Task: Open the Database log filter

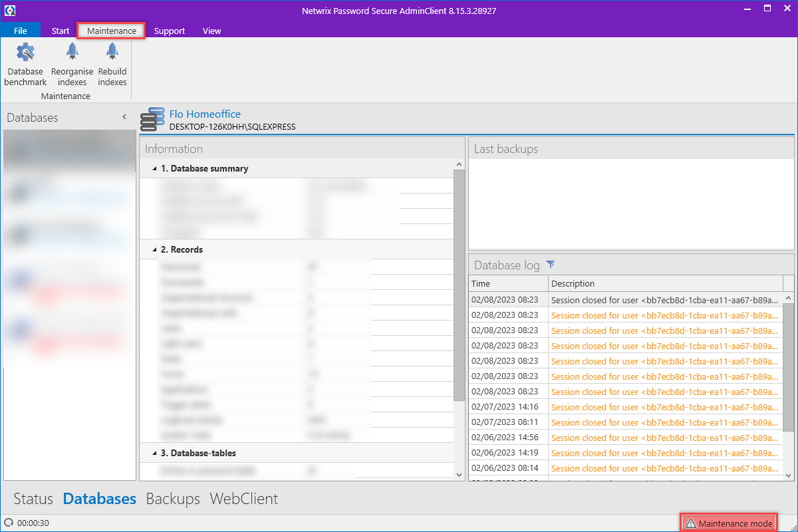Action: (551, 265)
